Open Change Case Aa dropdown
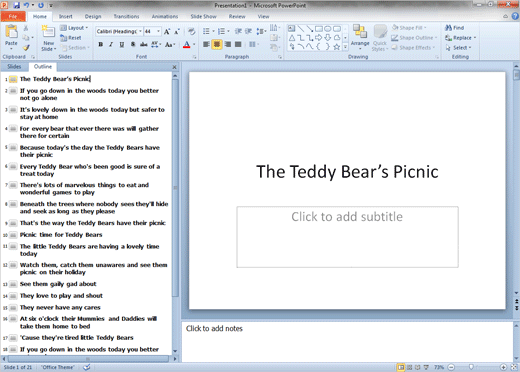 pyautogui.click(x=170, y=44)
